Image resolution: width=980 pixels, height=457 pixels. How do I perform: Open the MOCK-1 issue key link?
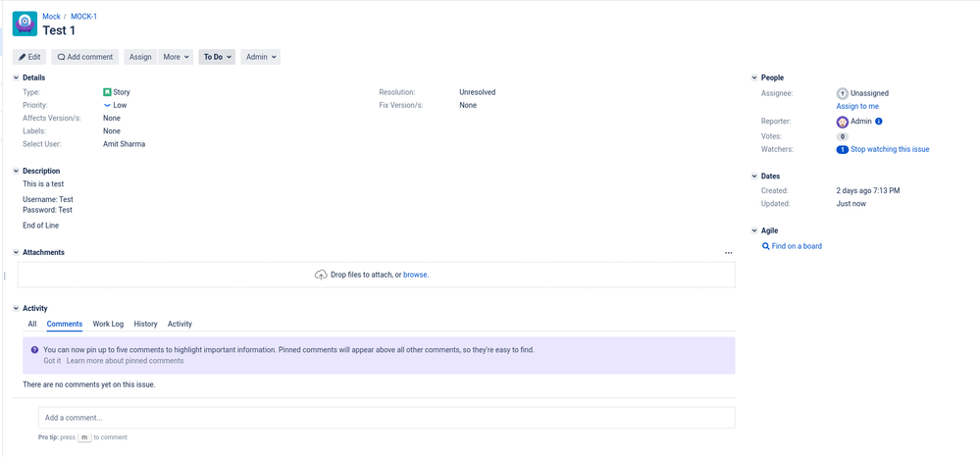tap(83, 17)
